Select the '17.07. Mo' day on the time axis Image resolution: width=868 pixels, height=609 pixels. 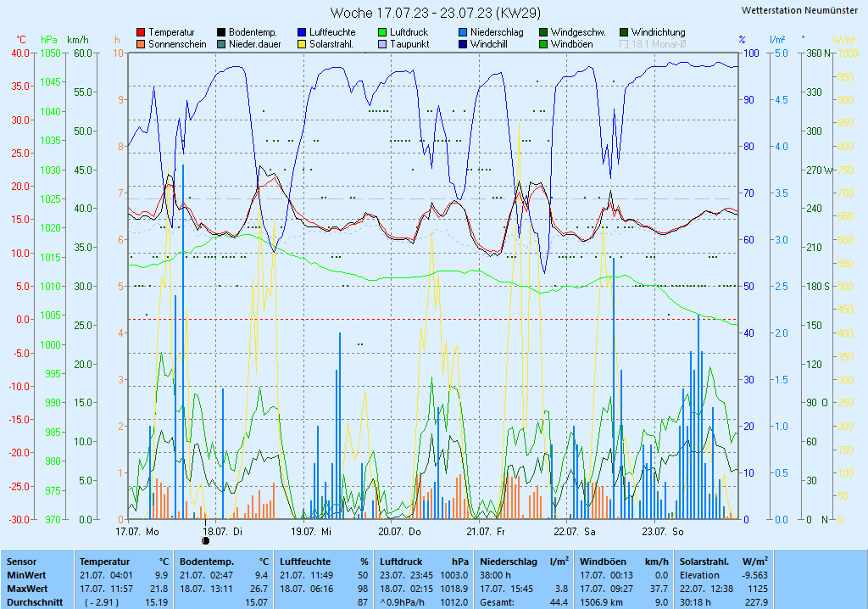(x=137, y=532)
